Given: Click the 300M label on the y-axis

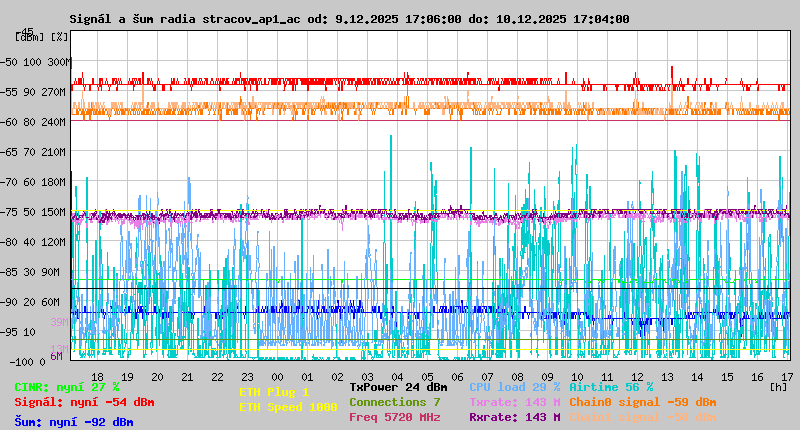Looking at the screenshot, I should tap(60, 62).
